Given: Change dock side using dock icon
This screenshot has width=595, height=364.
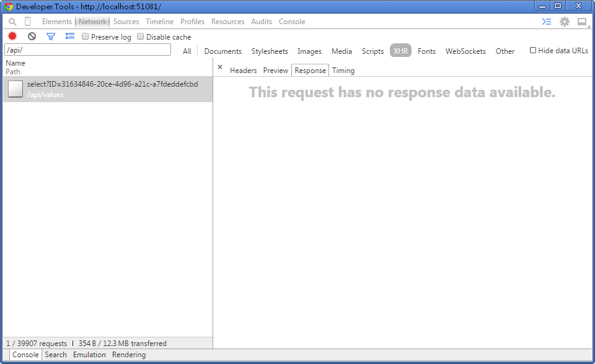Looking at the screenshot, I should click(x=582, y=22).
